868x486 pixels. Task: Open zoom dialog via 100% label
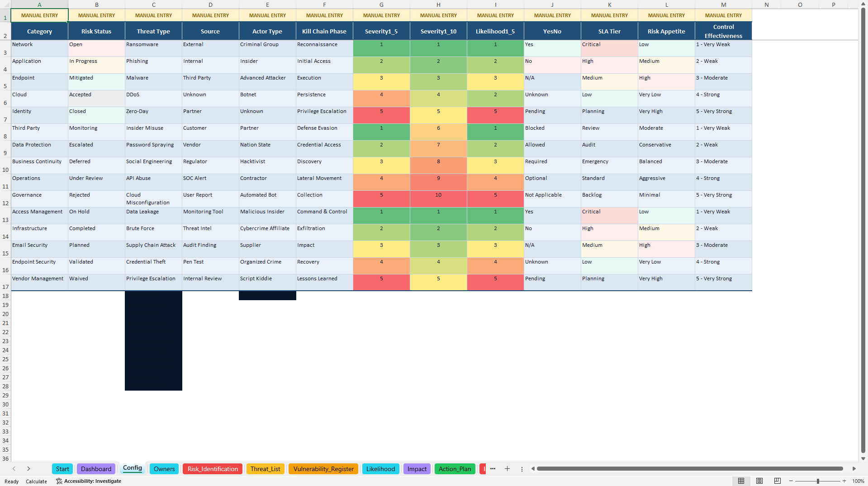tap(858, 481)
